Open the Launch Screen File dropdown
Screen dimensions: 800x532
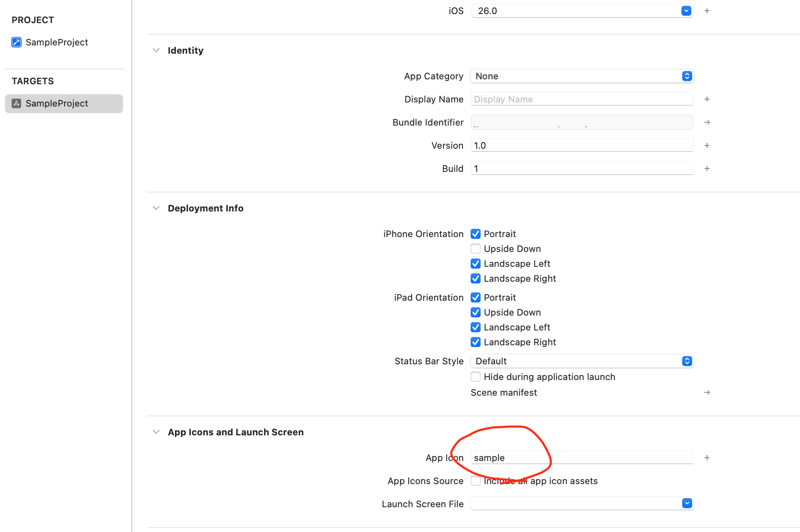coord(582,503)
